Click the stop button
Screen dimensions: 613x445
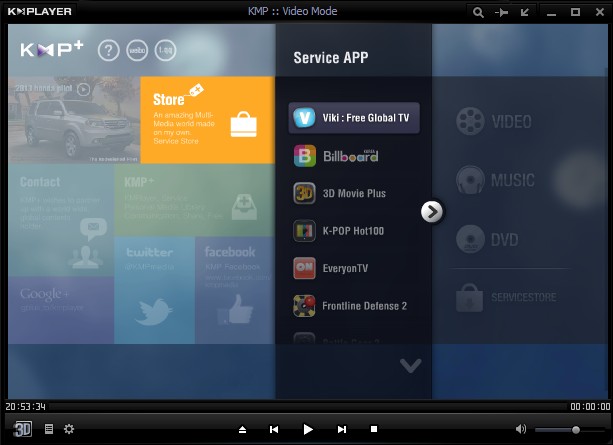[374, 429]
